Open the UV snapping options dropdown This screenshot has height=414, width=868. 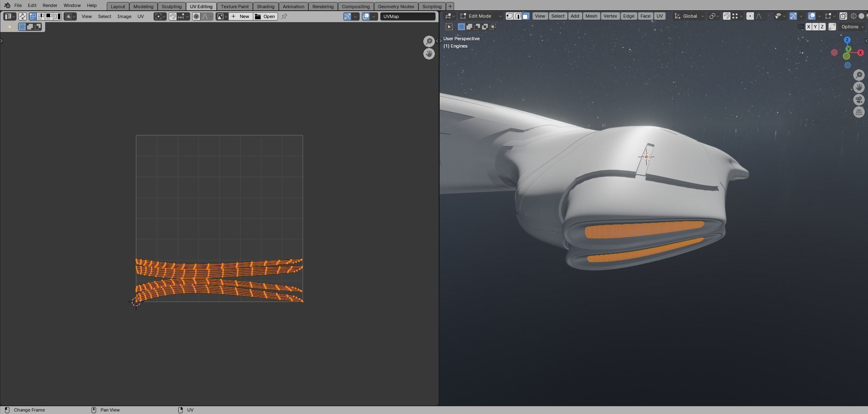click(183, 16)
